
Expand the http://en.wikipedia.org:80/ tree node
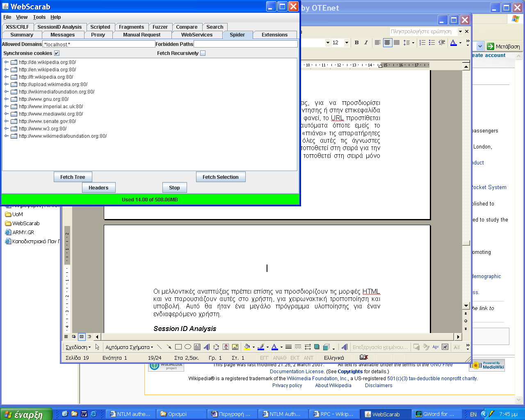tap(7, 70)
